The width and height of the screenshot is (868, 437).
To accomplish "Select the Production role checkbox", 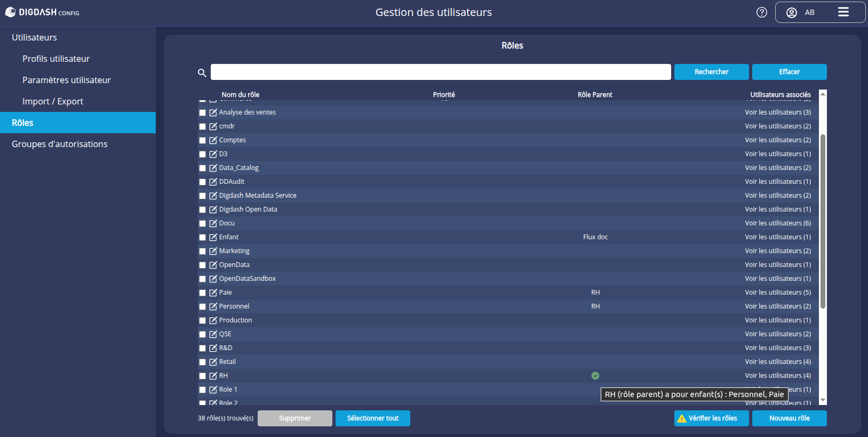I will click(x=202, y=320).
